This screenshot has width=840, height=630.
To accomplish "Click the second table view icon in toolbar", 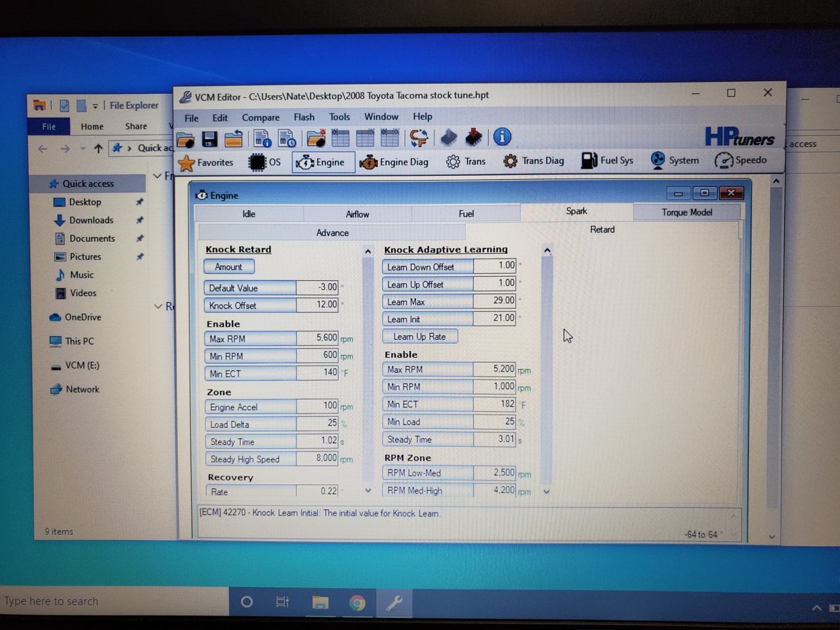I will point(365,138).
